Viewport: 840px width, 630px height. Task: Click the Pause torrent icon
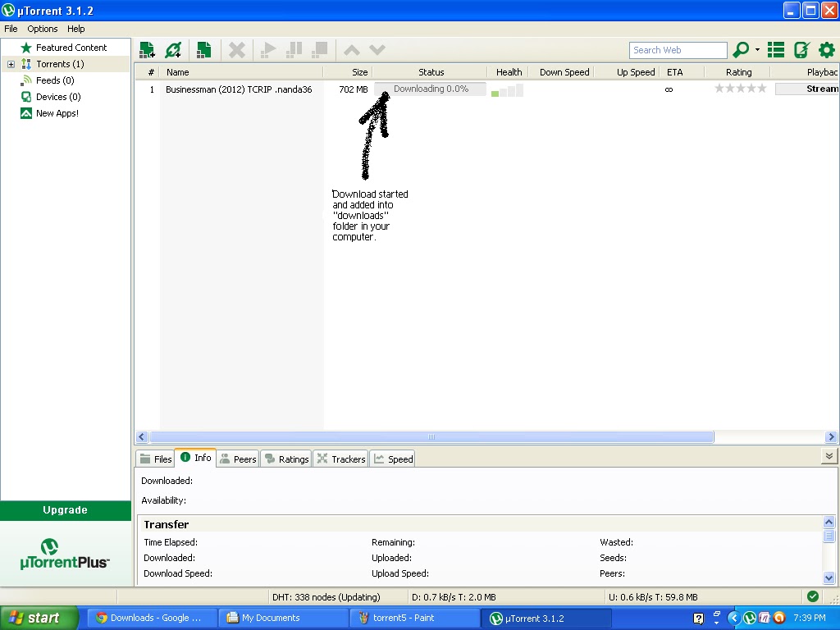[x=294, y=50]
